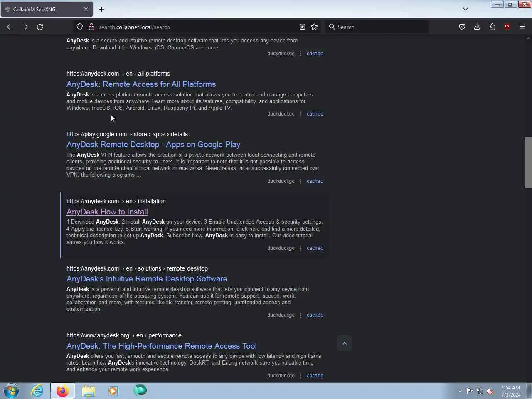Expand options dots for 'All Platforms' result
The height and width of the screenshot is (399, 532).
point(300,114)
